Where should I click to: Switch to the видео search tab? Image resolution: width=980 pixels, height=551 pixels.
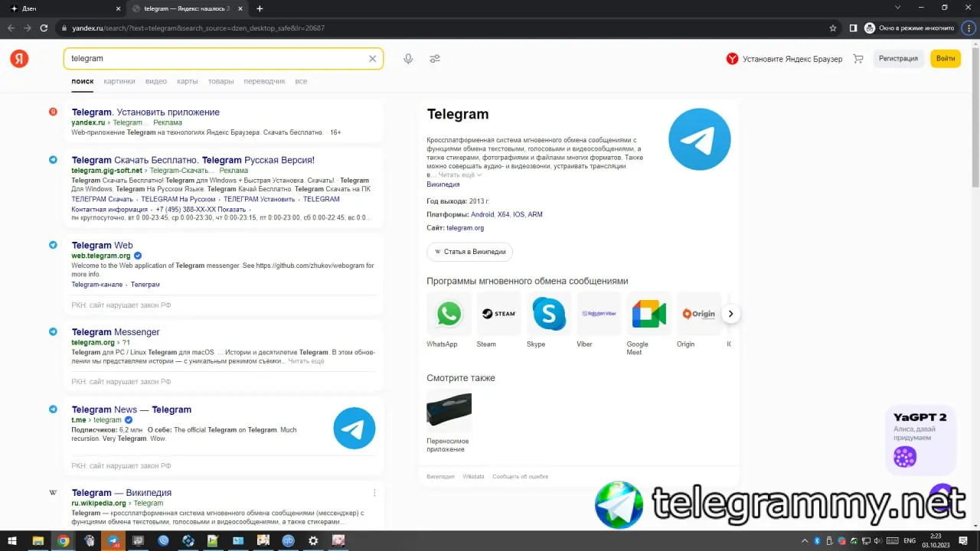pyautogui.click(x=156, y=81)
